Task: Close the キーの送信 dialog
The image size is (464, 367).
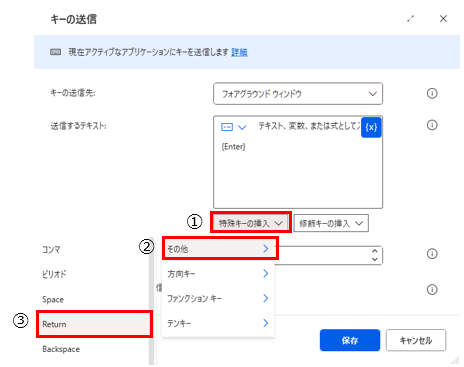Action: tap(443, 19)
